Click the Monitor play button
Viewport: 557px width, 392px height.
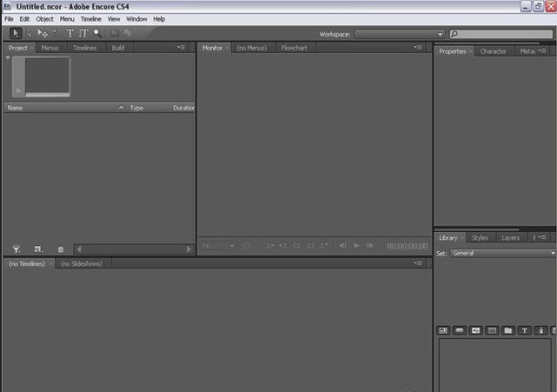point(356,246)
